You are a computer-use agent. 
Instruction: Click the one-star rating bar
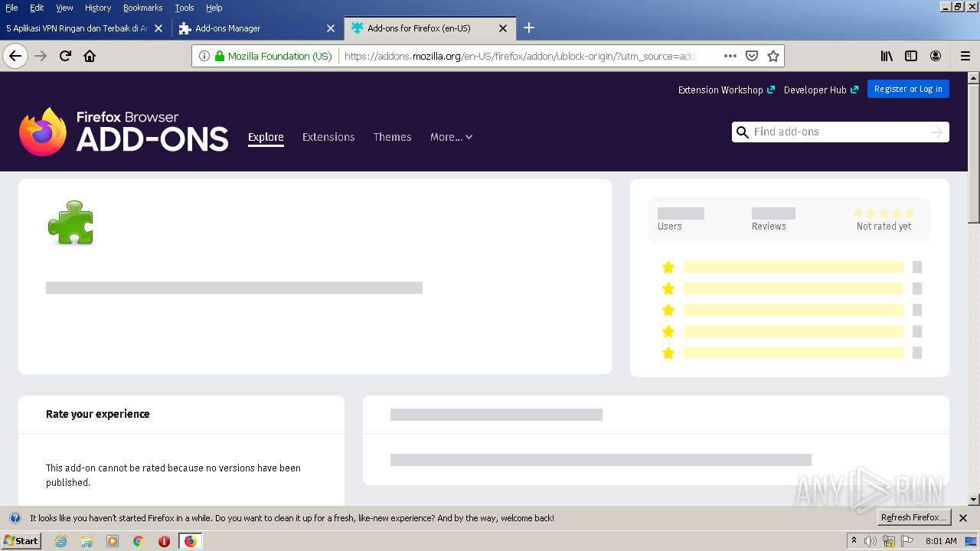click(793, 353)
